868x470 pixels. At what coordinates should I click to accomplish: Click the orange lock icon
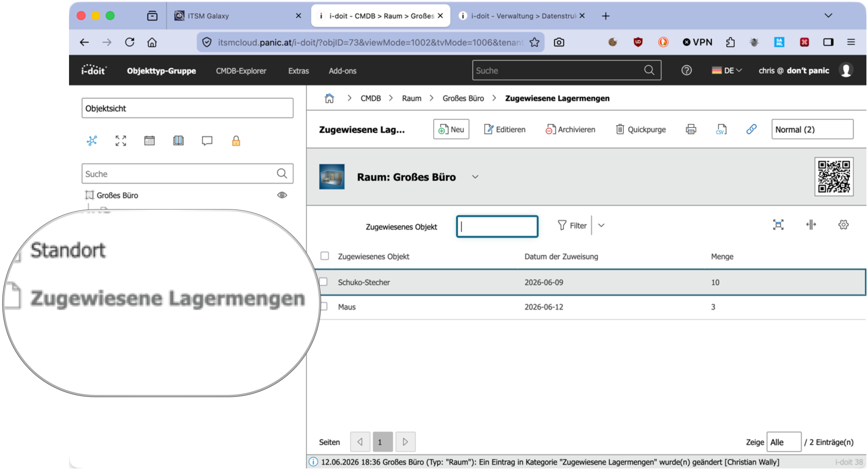point(236,141)
